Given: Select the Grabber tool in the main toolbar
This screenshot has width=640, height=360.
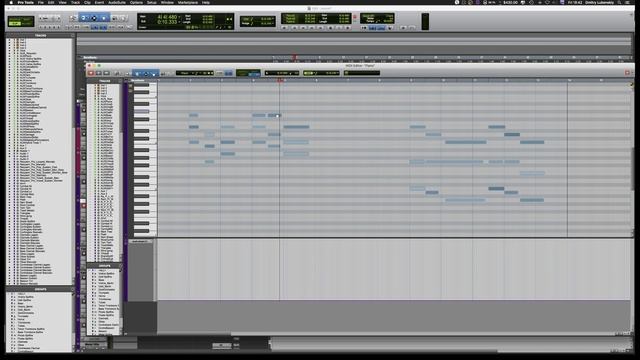Looking at the screenshot, I should (x=104, y=18).
